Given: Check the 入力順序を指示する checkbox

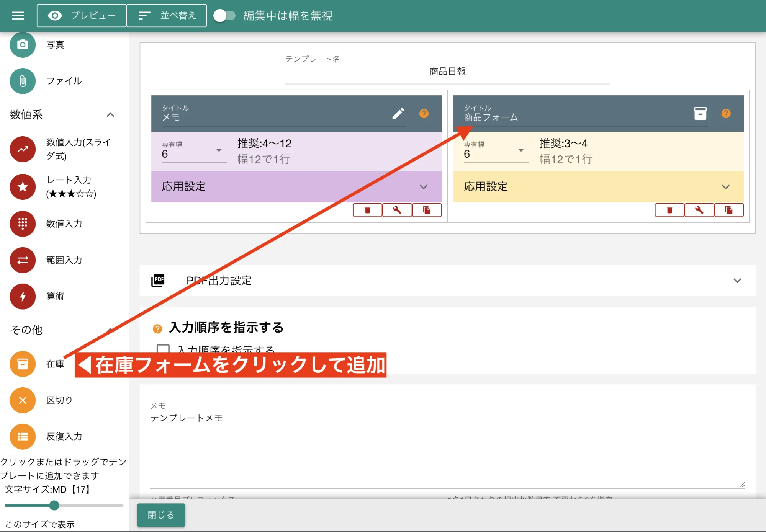Looking at the screenshot, I should coord(163,349).
